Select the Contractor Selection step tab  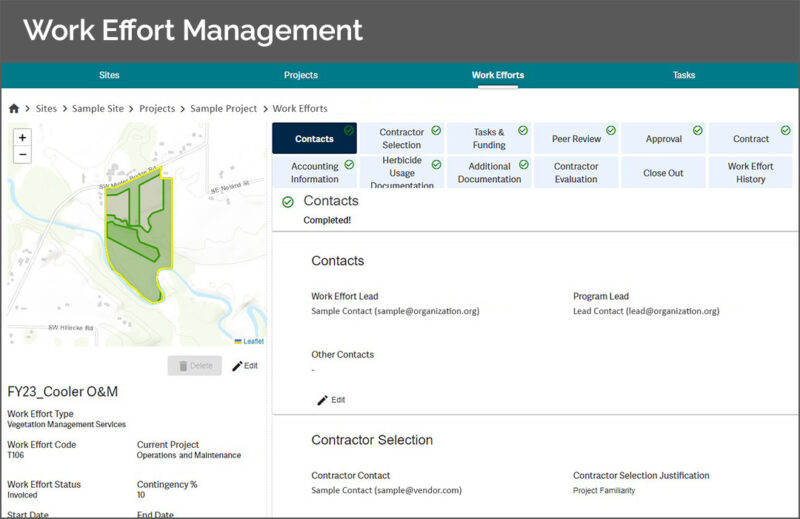(x=401, y=138)
